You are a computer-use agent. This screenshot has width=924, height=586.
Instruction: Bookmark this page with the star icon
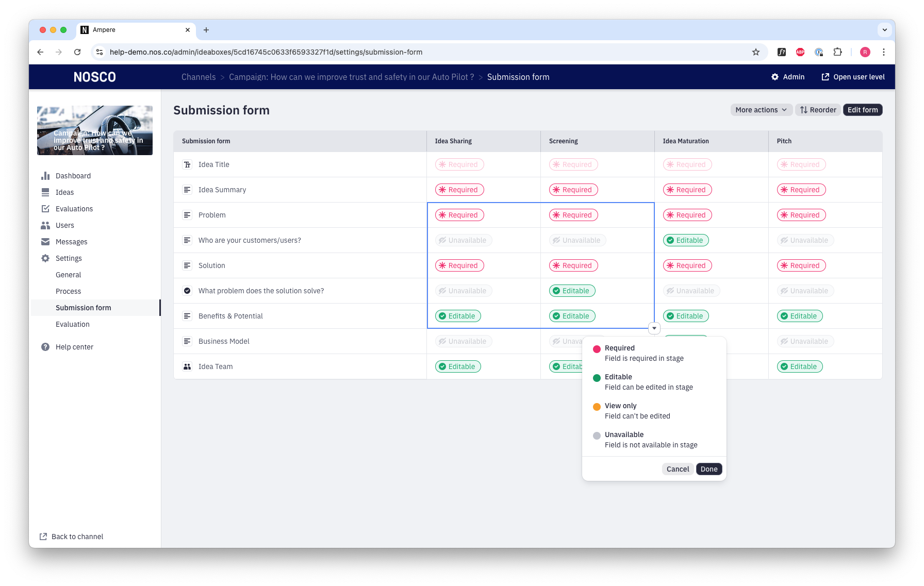(x=756, y=52)
